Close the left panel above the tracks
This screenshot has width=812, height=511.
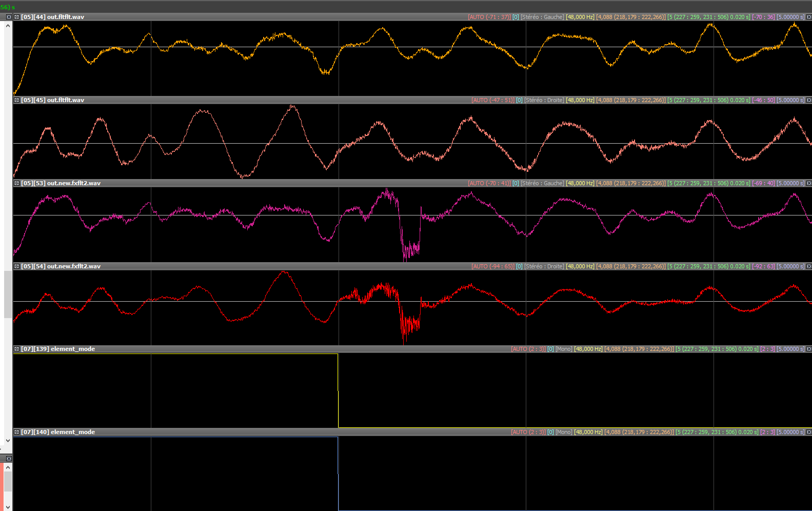pyautogui.click(x=9, y=17)
